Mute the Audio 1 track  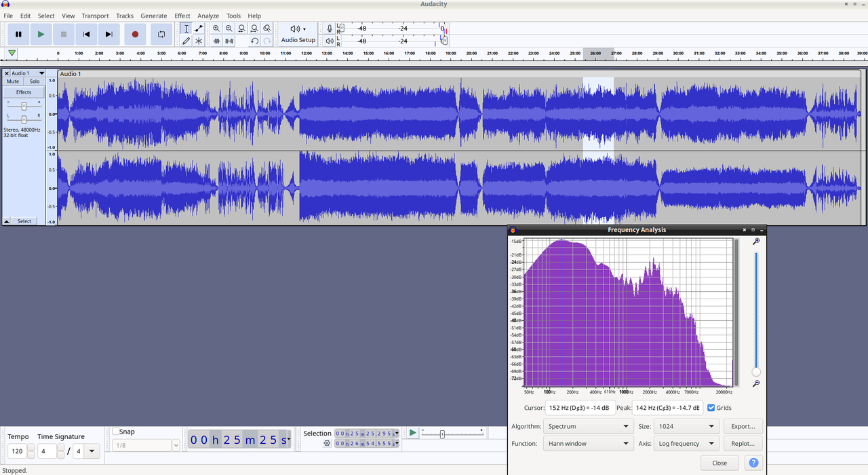pos(13,81)
